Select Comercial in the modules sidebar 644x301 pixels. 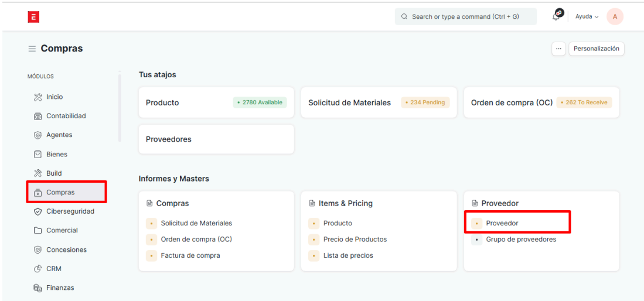(x=62, y=231)
